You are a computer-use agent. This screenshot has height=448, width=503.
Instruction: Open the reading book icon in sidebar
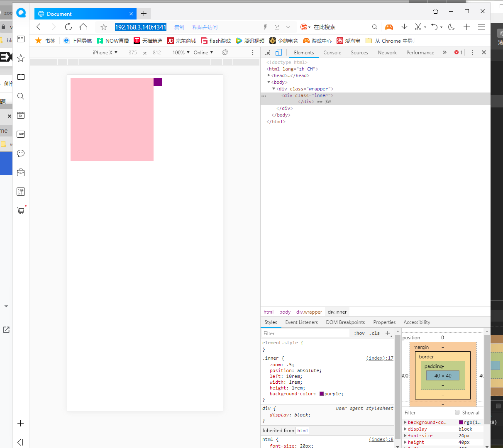pos(21,77)
